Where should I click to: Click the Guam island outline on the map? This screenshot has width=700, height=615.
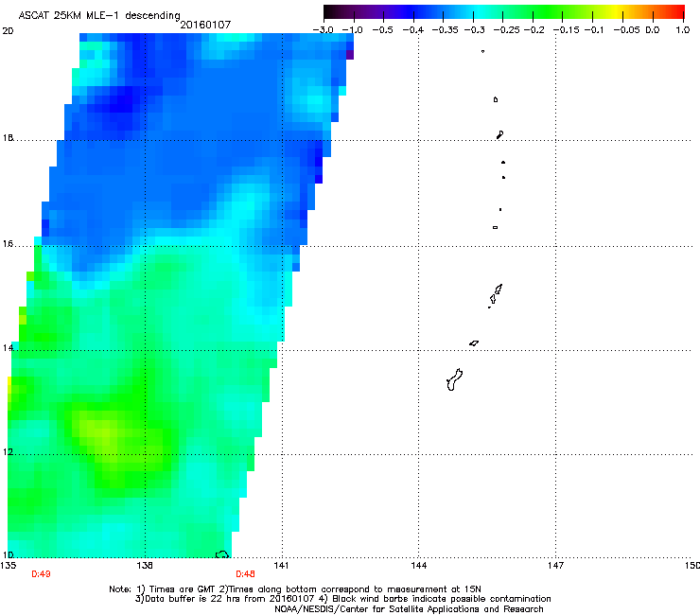tap(454, 379)
